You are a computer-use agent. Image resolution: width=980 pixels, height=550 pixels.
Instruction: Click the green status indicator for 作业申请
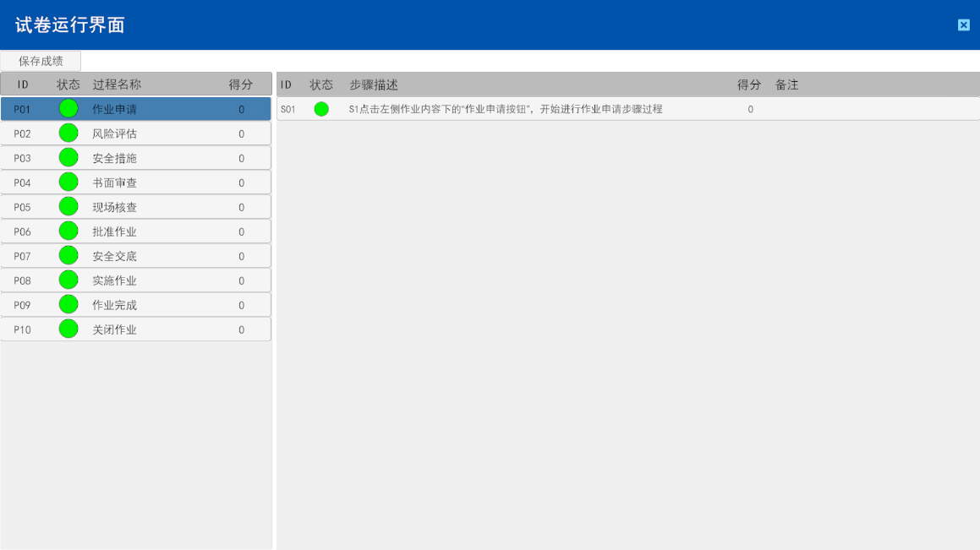point(68,108)
